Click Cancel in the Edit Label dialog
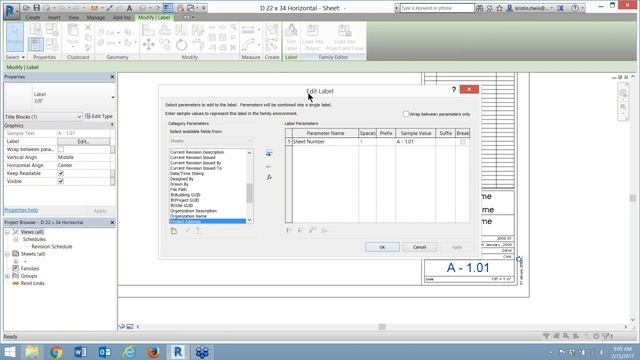The image size is (640, 360). [x=419, y=247]
